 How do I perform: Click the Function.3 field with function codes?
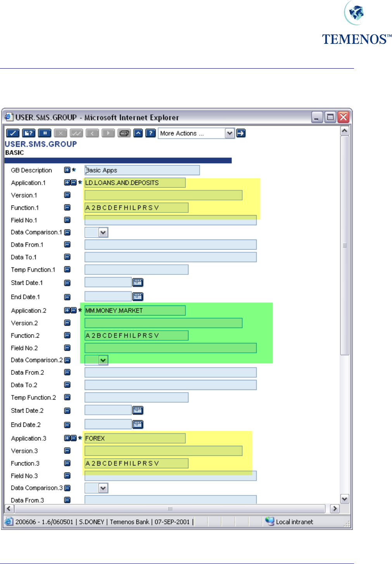[x=136, y=463]
